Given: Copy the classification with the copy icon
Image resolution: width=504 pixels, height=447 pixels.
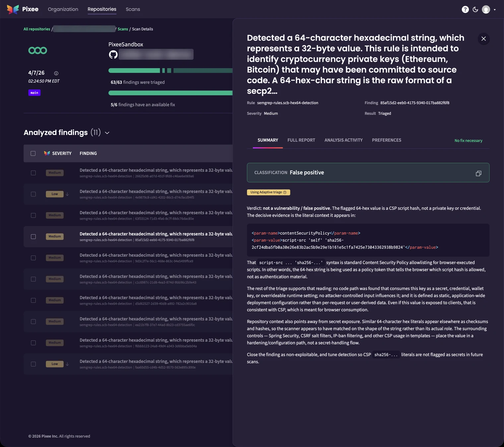Looking at the screenshot, I should click(478, 173).
